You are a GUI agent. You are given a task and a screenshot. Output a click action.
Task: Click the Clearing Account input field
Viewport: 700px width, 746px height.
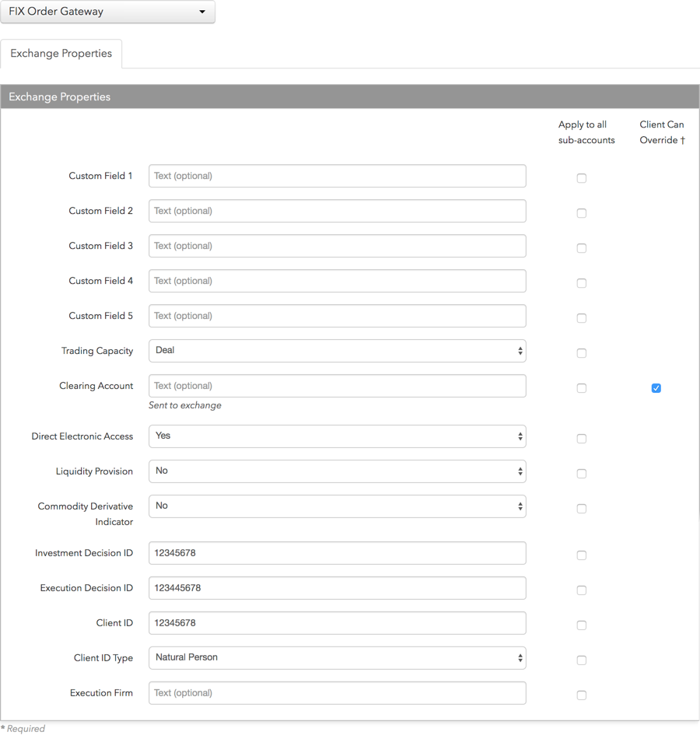pyautogui.click(x=337, y=386)
